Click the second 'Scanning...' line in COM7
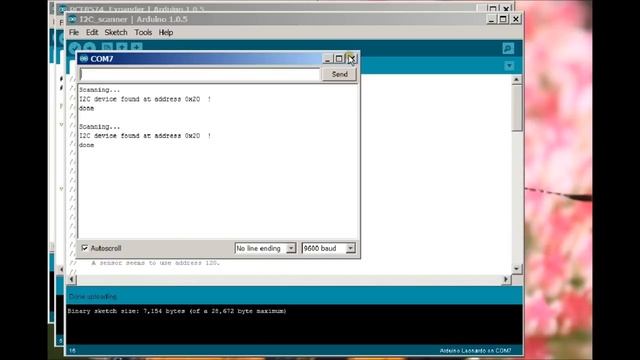The height and width of the screenshot is (360, 640). (x=100, y=127)
